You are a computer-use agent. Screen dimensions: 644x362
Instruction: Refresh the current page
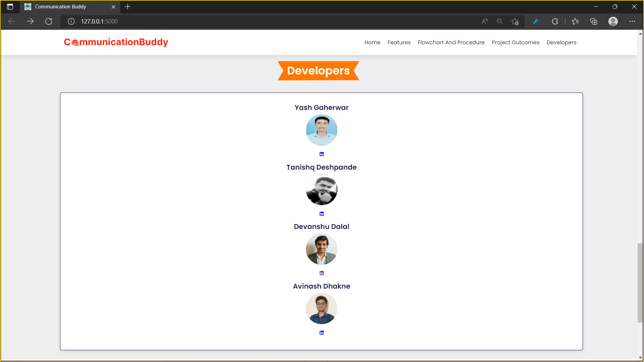point(49,21)
